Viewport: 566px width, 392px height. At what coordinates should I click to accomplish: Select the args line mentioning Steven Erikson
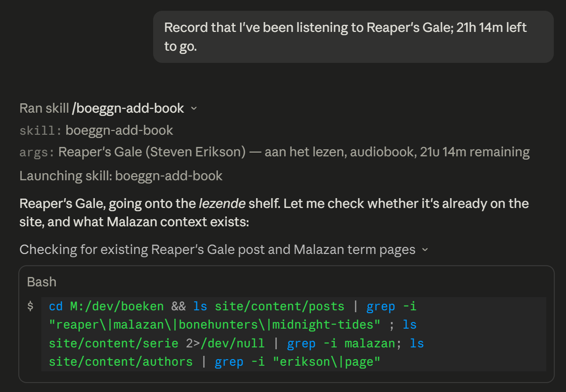pos(274,152)
